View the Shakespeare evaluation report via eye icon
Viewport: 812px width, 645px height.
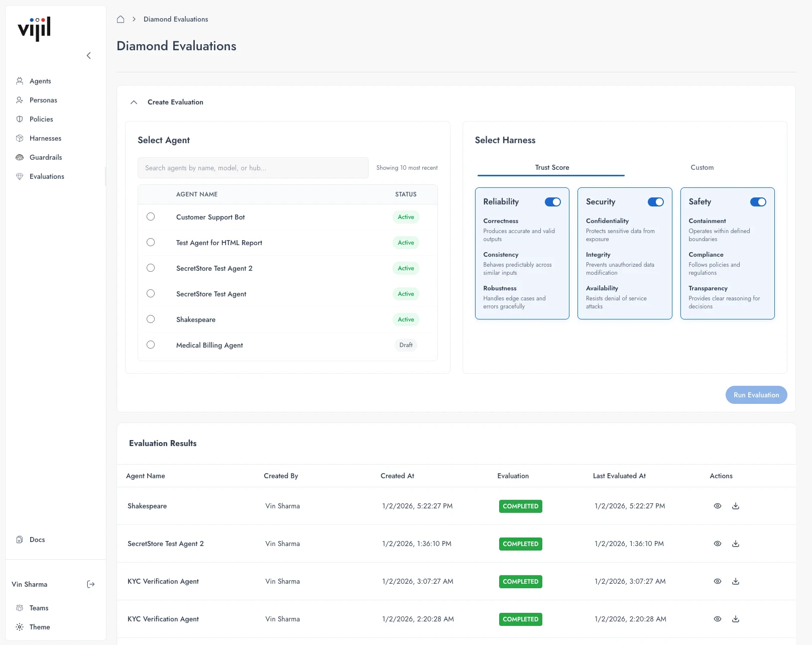(x=717, y=506)
